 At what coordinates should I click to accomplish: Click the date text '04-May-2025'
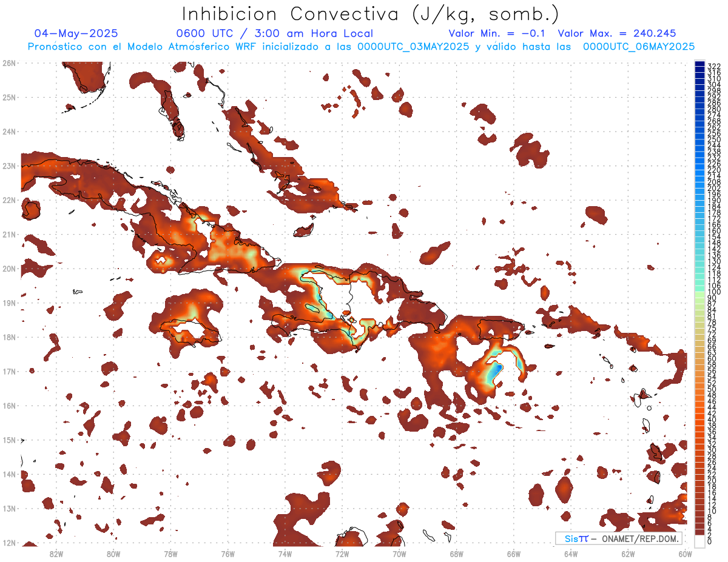point(76,33)
